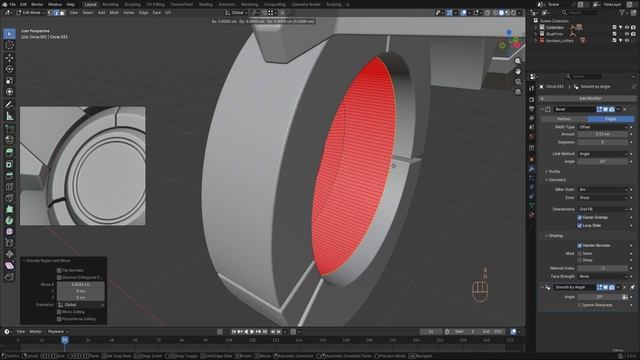This screenshot has height=360, width=640.
Task: Select the Move tool
Action: point(9,58)
